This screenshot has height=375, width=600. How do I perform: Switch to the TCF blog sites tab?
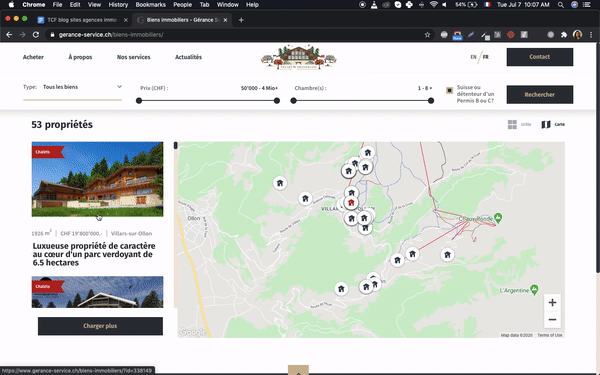point(82,20)
